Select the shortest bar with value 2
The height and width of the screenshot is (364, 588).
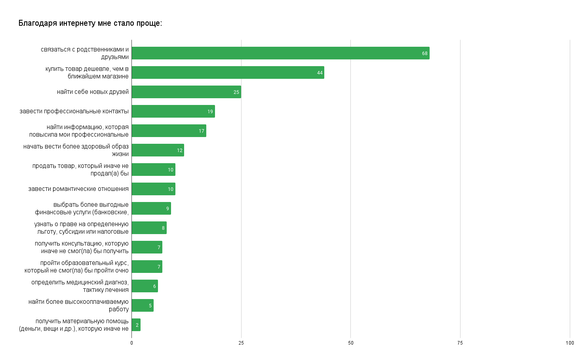[136, 325]
